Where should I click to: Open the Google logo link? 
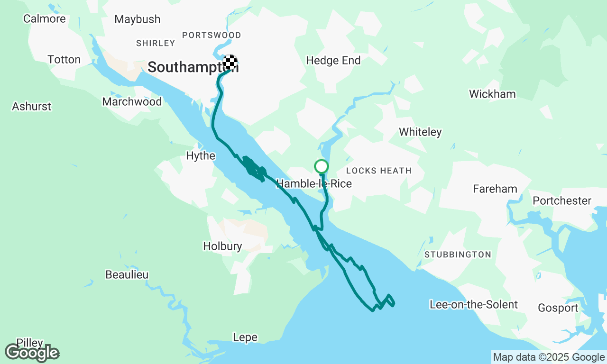click(x=32, y=353)
